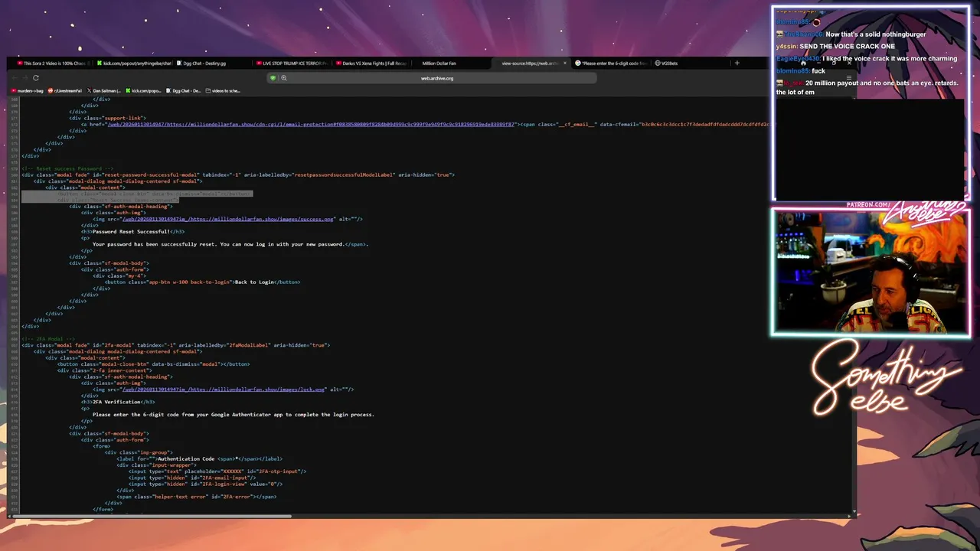Image resolution: width=980 pixels, height=551 pixels.
Task: Open the browser hamburger menu
Action: coord(849,77)
